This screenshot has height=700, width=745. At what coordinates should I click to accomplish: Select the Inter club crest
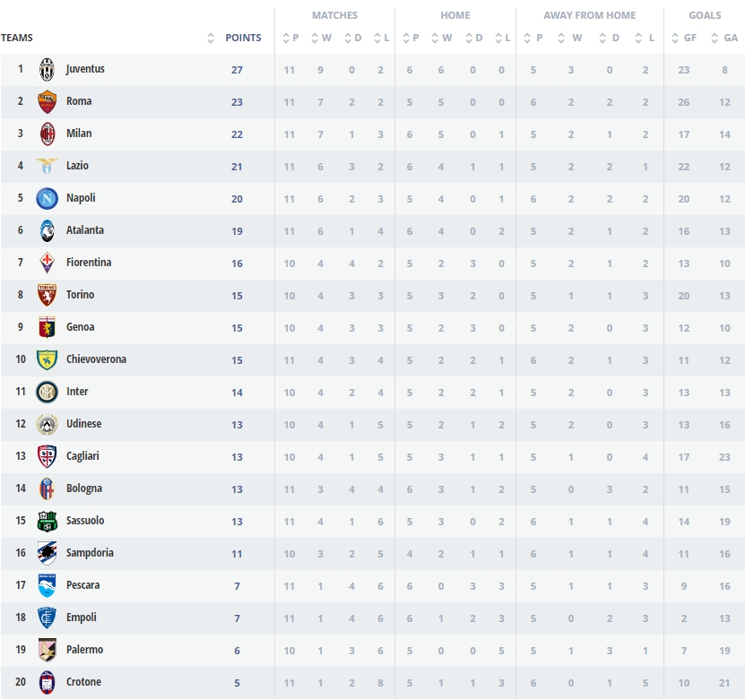coord(47,393)
